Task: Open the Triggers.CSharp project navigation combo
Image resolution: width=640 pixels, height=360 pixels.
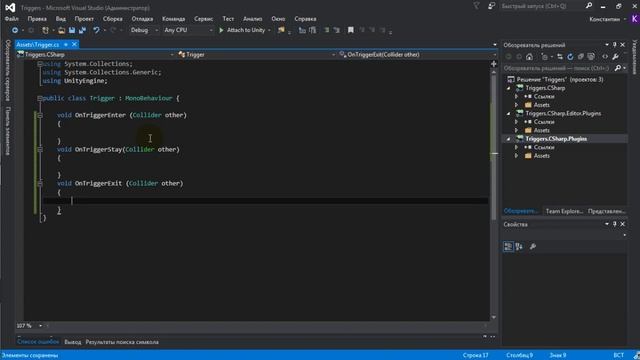Action: click(96, 55)
